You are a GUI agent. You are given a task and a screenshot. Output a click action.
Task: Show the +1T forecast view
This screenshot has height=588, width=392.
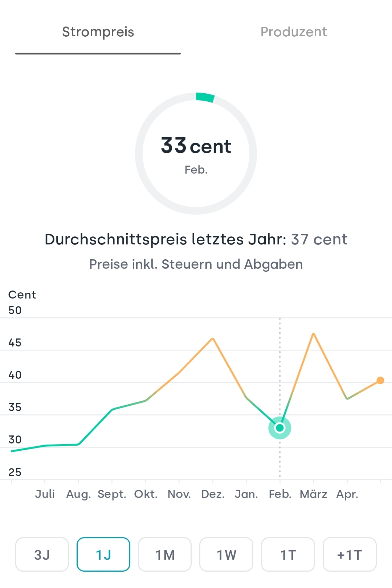click(x=349, y=554)
